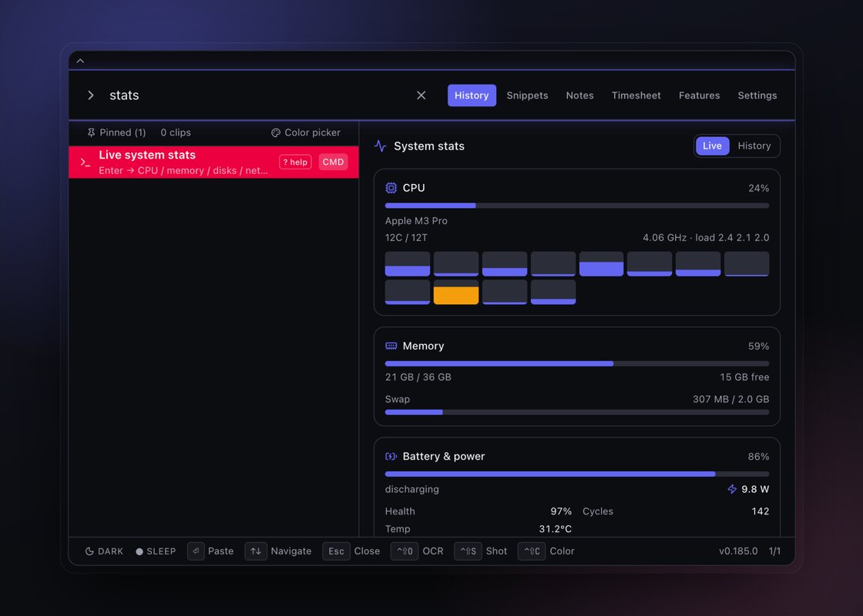This screenshot has width=863, height=616.
Task: Switch stats view toggle to History
Action: (754, 146)
